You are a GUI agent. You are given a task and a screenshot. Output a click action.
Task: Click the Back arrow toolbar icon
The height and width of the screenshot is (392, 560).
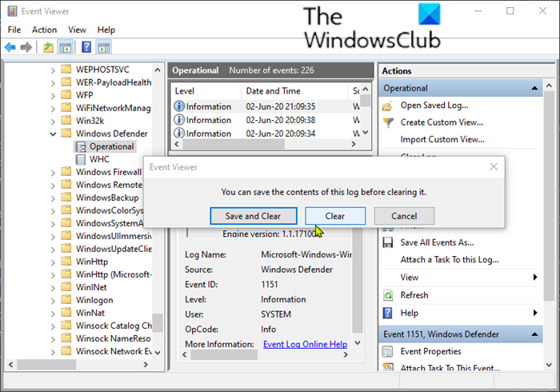[x=10, y=47]
